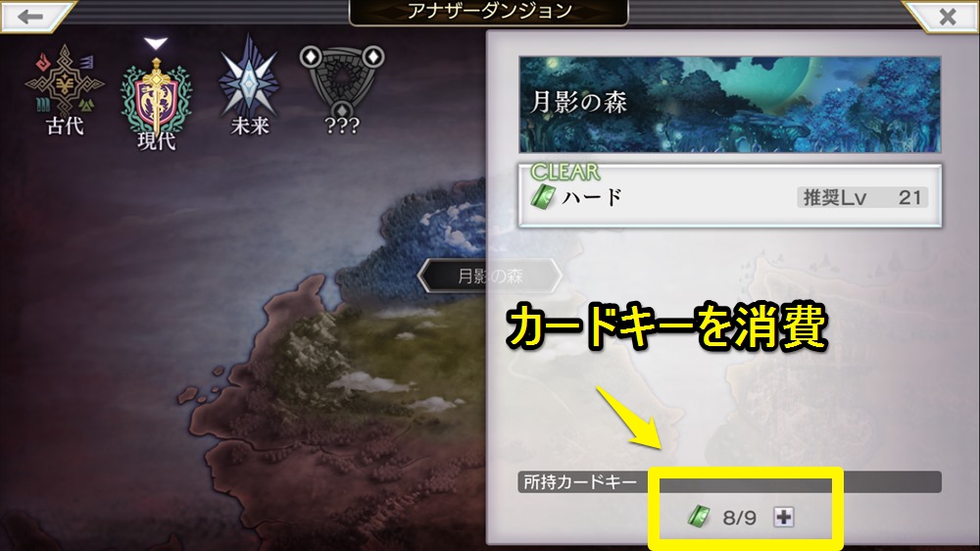
Task: Click the CLEAR stamp on hard mode
Action: pyautogui.click(x=565, y=172)
